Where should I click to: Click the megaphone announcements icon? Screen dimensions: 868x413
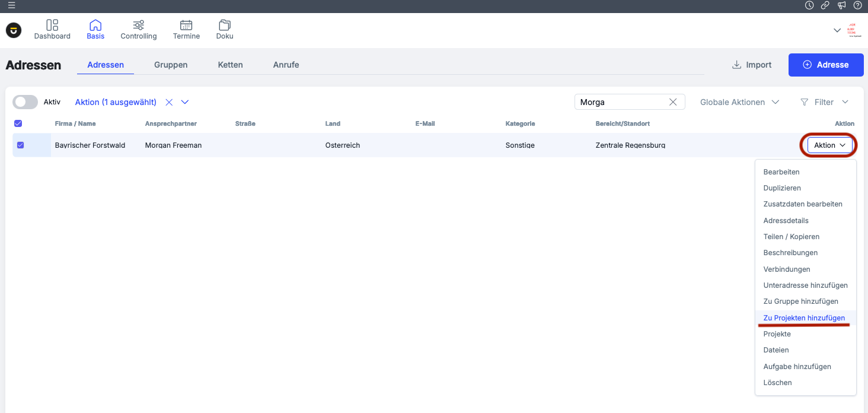pyautogui.click(x=841, y=5)
